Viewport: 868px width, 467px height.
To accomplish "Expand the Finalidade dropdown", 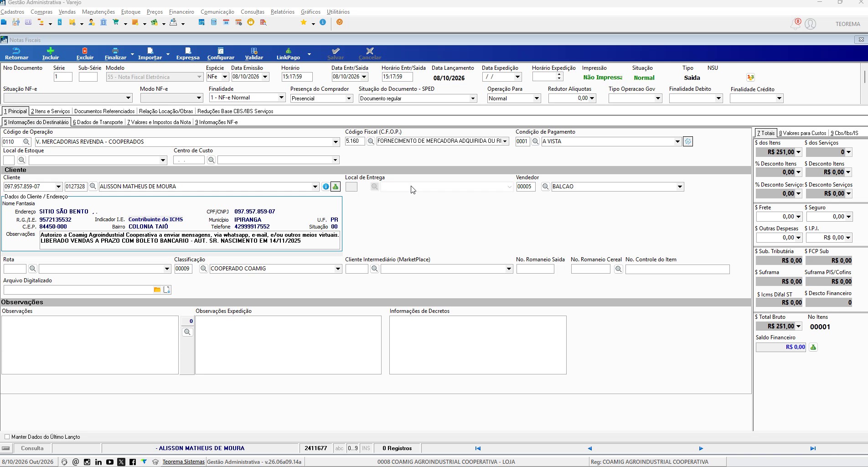I will pos(281,98).
